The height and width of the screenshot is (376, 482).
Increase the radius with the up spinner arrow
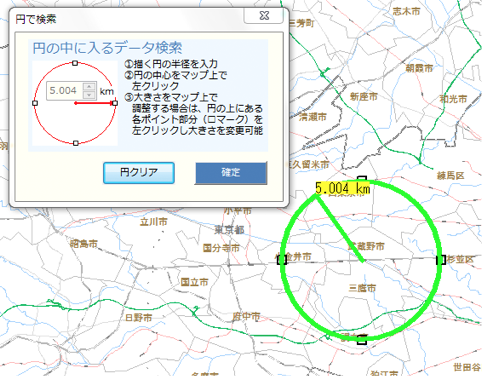[89, 86]
